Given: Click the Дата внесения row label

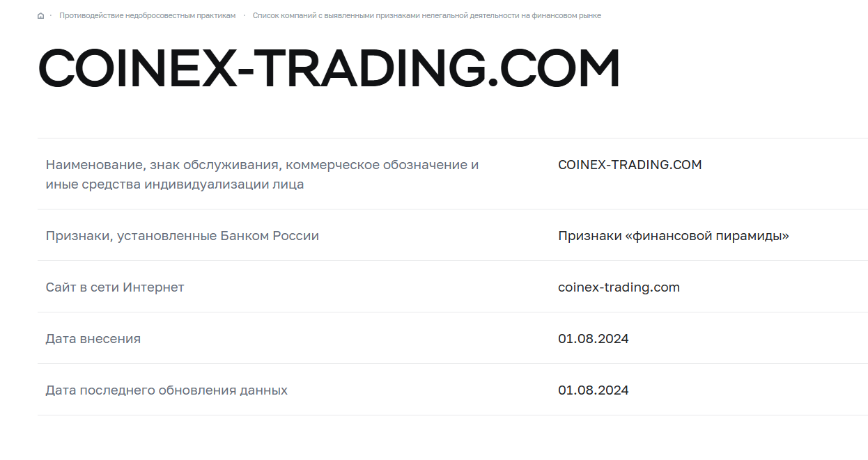Looking at the screenshot, I should (x=93, y=338).
